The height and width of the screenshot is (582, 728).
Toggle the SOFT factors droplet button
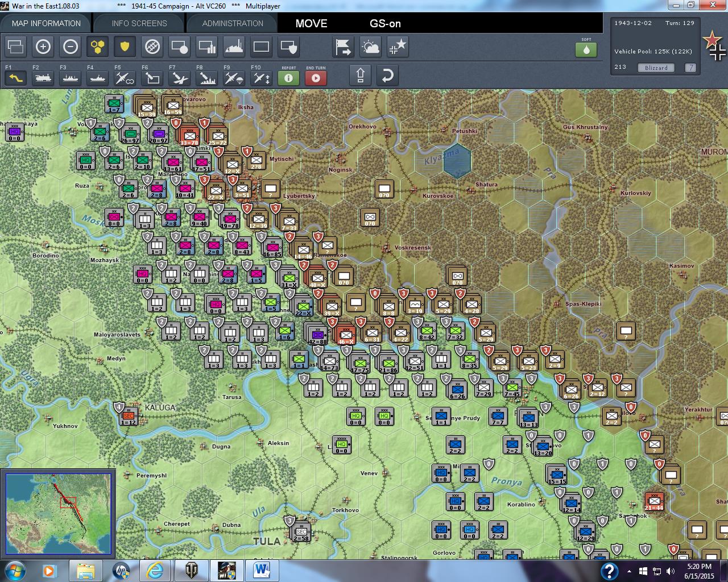coord(586,49)
